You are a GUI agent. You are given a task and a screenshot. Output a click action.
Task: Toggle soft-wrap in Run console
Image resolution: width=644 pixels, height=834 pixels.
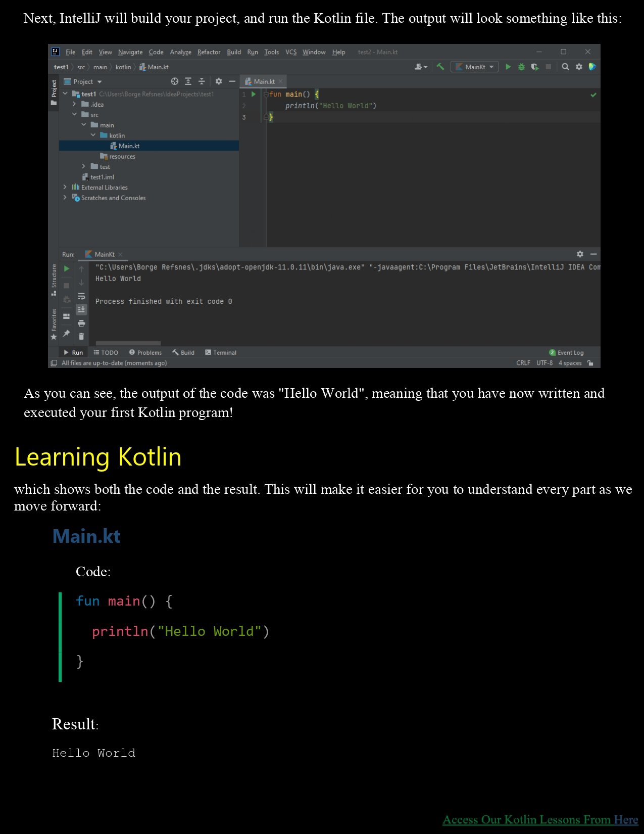tap(81, 296)
